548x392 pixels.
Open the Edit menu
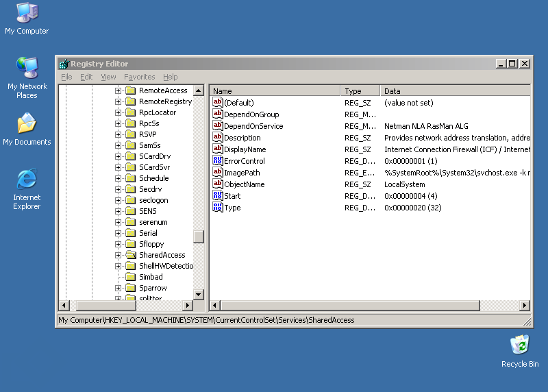coord(86,77)
